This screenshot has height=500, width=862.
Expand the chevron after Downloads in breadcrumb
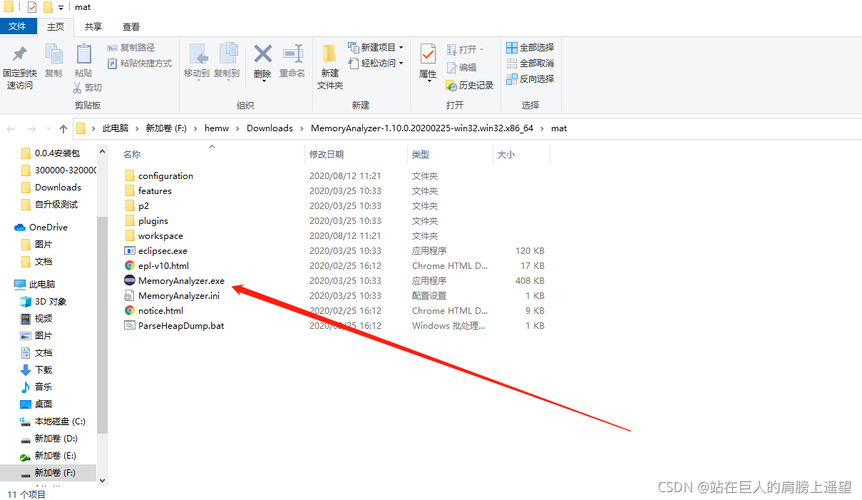tap(302, 129)
